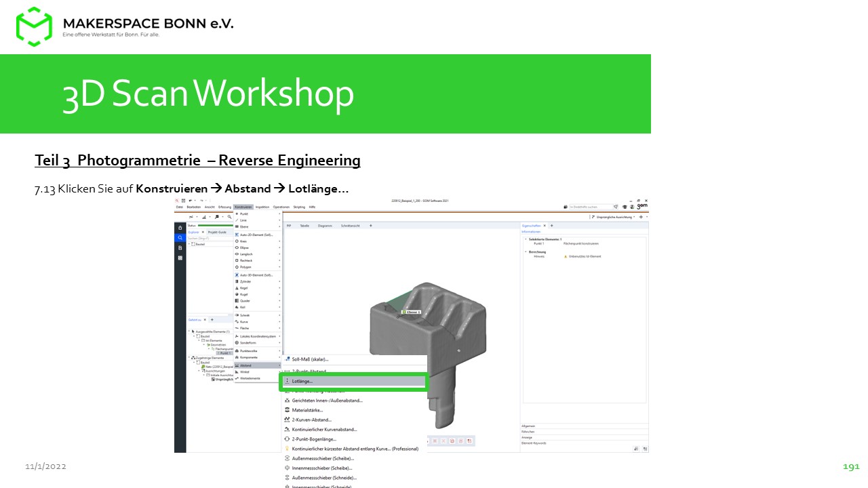This screenshot has width=868, height=488.
Task: Click the lightbulb icon for Professional entry
Action: [x=288, y=449]
